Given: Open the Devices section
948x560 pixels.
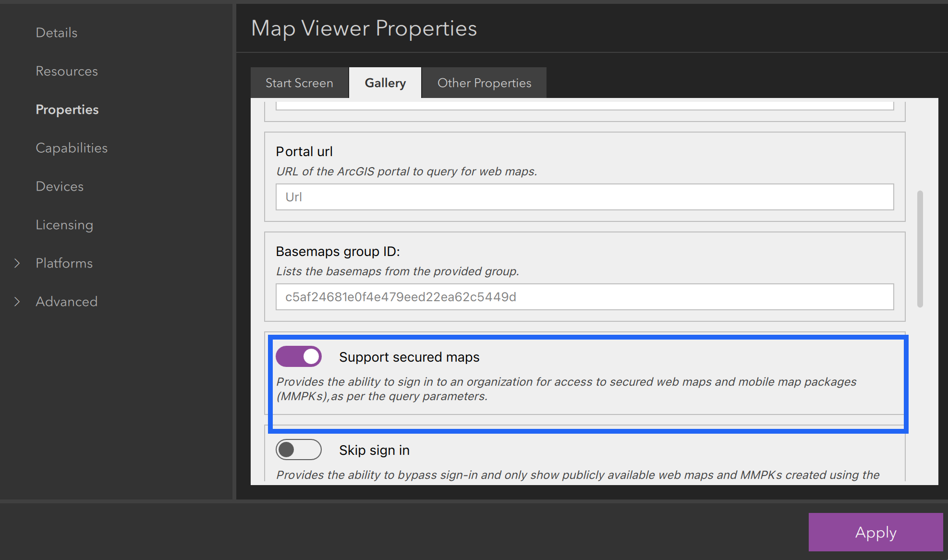Looking at the screenshot, I should point(60,186).
